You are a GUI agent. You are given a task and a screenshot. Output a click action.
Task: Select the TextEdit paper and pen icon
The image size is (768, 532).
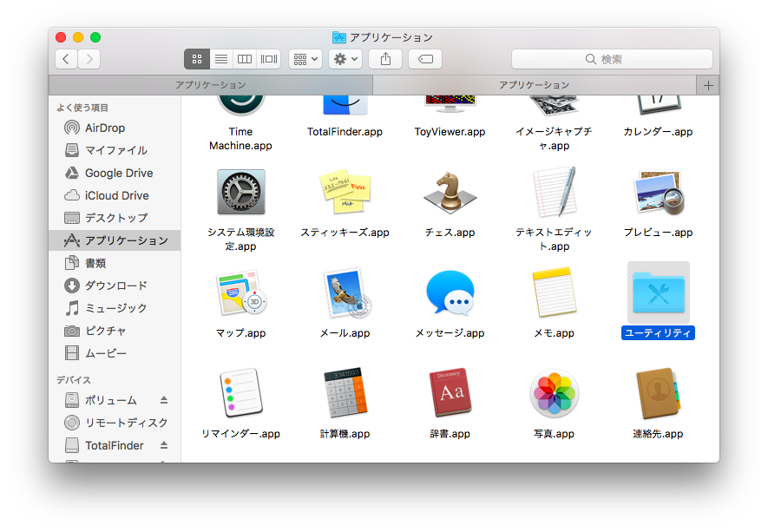point(554,192)
